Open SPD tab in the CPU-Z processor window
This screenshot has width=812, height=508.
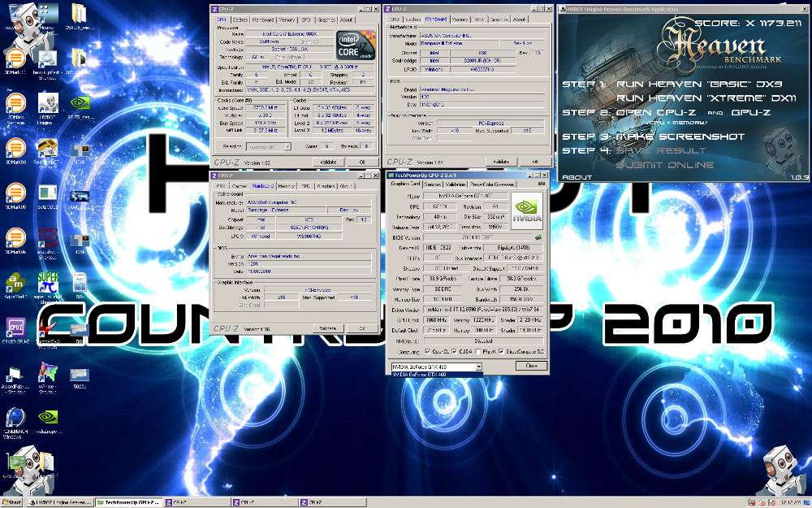tap(306, 20)
